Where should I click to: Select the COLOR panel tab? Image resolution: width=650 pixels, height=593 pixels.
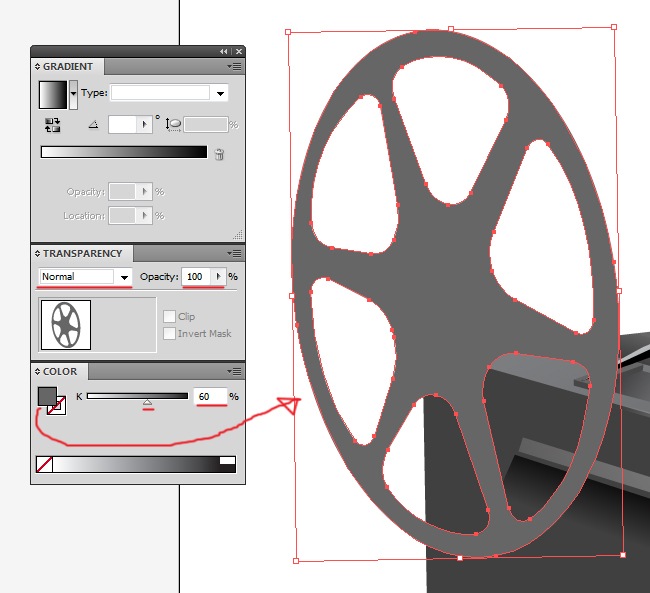60,372
